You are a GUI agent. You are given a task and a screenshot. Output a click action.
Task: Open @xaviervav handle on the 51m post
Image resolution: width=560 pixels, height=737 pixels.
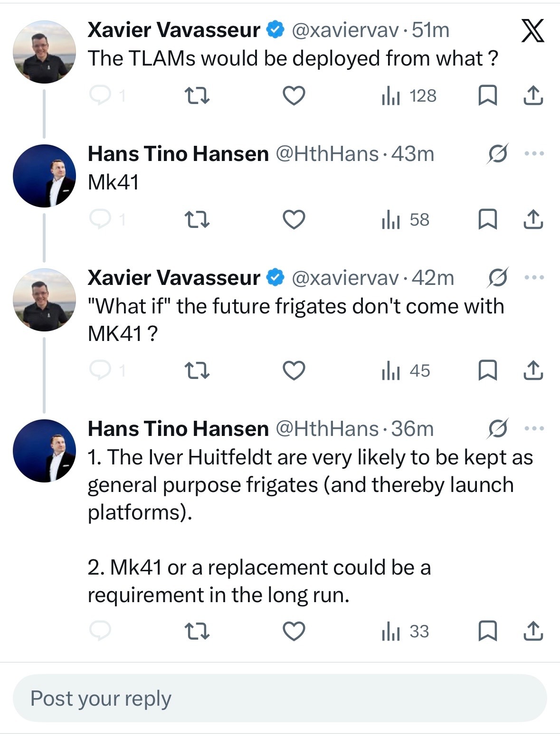click(x=345, y=30)
